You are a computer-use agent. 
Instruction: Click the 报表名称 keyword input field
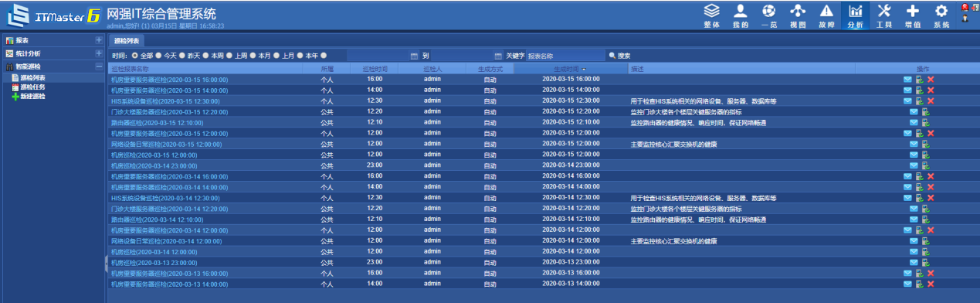[565, 56]
